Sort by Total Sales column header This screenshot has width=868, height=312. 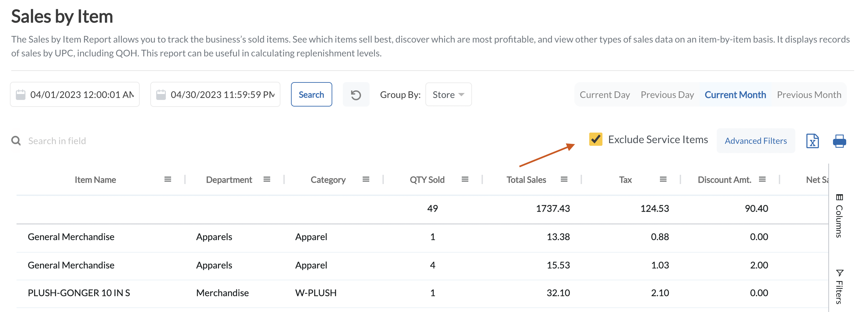(x=526, y=180)
